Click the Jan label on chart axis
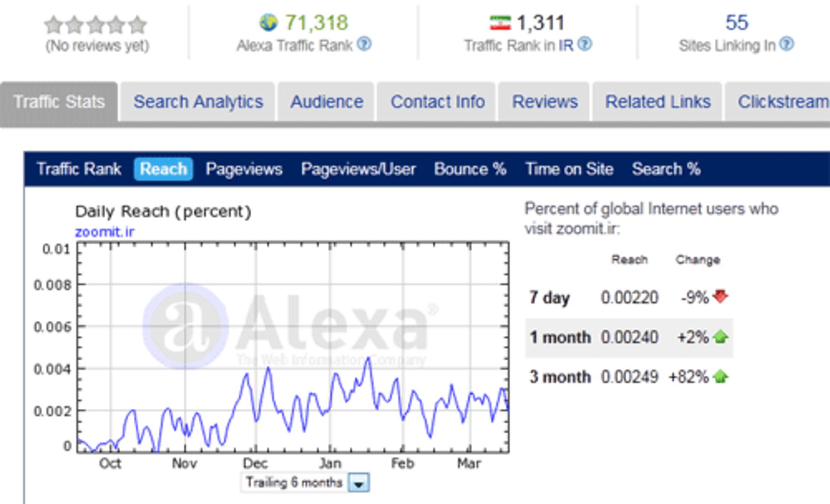830x504 pixels. pos(330,463)
